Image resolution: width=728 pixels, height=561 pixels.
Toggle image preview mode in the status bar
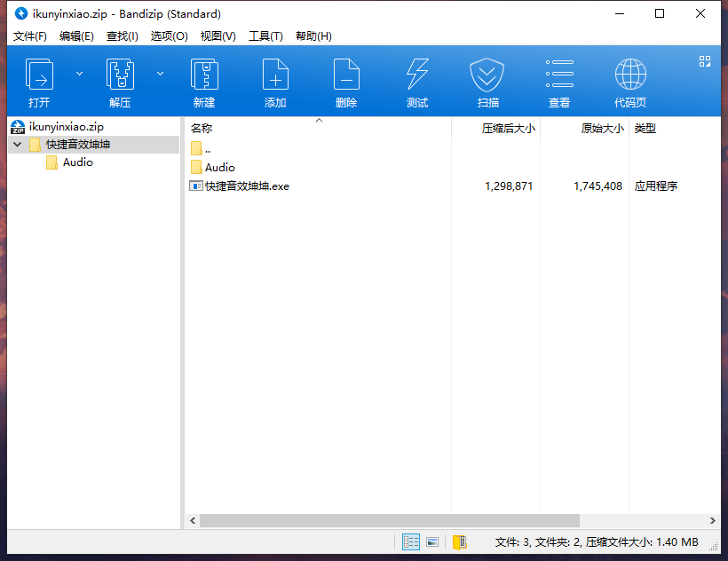point(432,541)
